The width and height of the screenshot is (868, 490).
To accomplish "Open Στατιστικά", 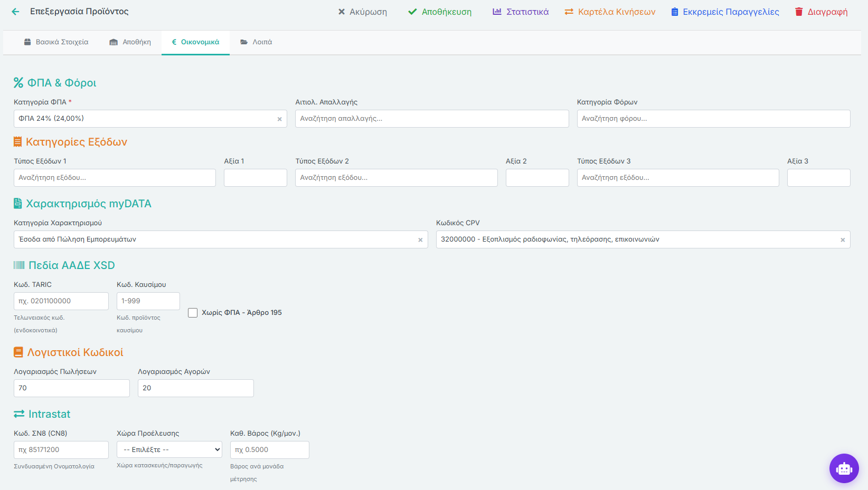I will (x=521, y=12).
